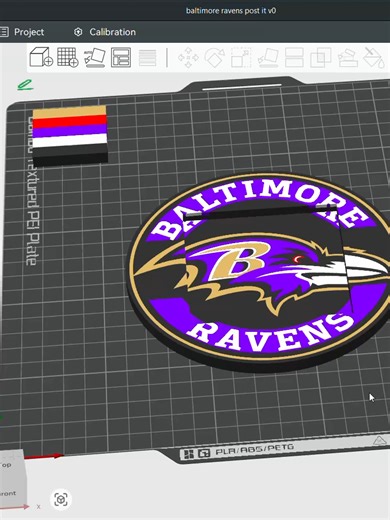Click the Add object cube icon

pos(41,57)
